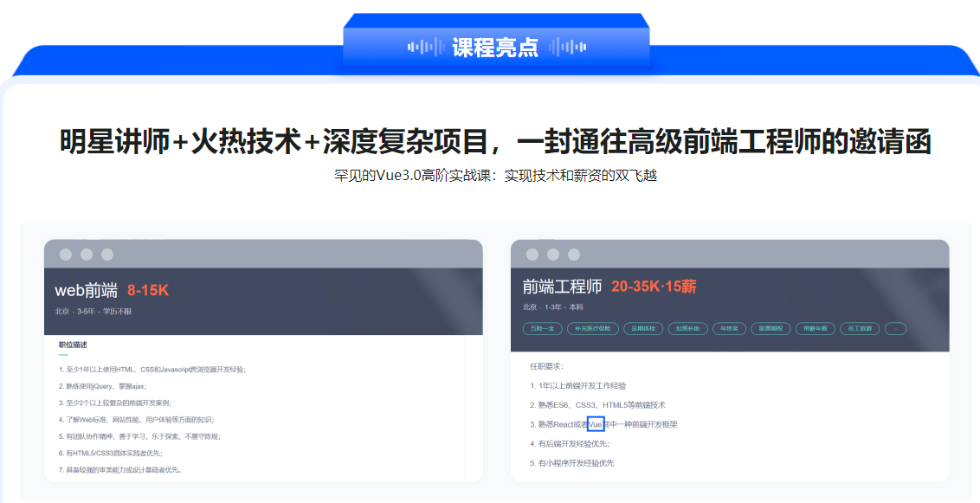Click the highlighted Vue keyword box
980x503 pixels.
point(594,423)
